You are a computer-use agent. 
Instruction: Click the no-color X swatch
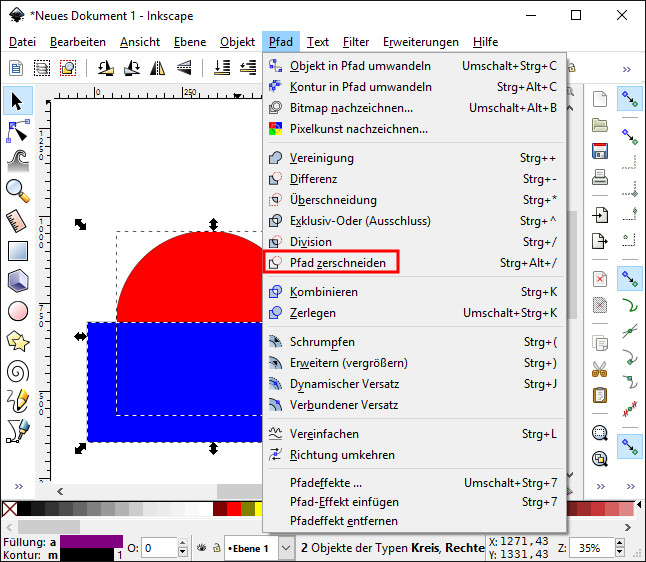click(x=9, y=509)
